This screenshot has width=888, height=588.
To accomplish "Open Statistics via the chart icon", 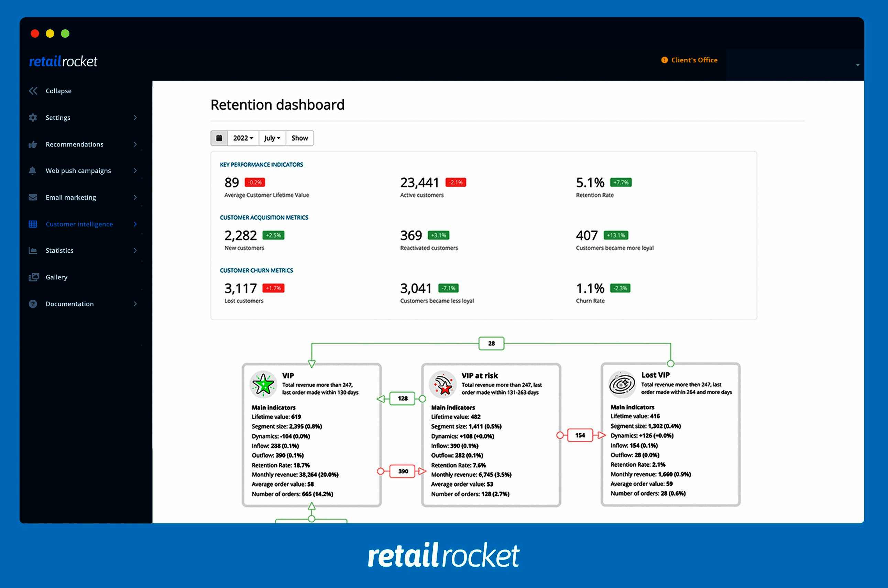I will (x=33, y=251).
